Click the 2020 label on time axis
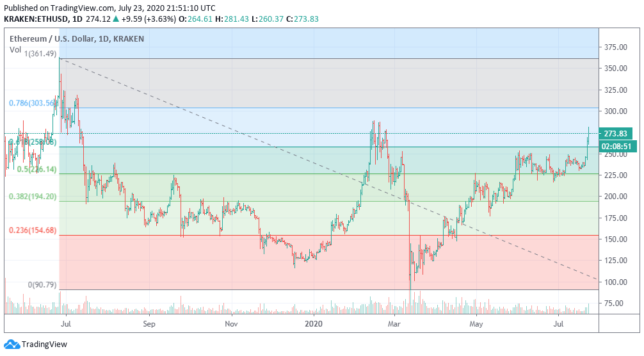Screen dimensions: 644x356 (x=314, y=324)
